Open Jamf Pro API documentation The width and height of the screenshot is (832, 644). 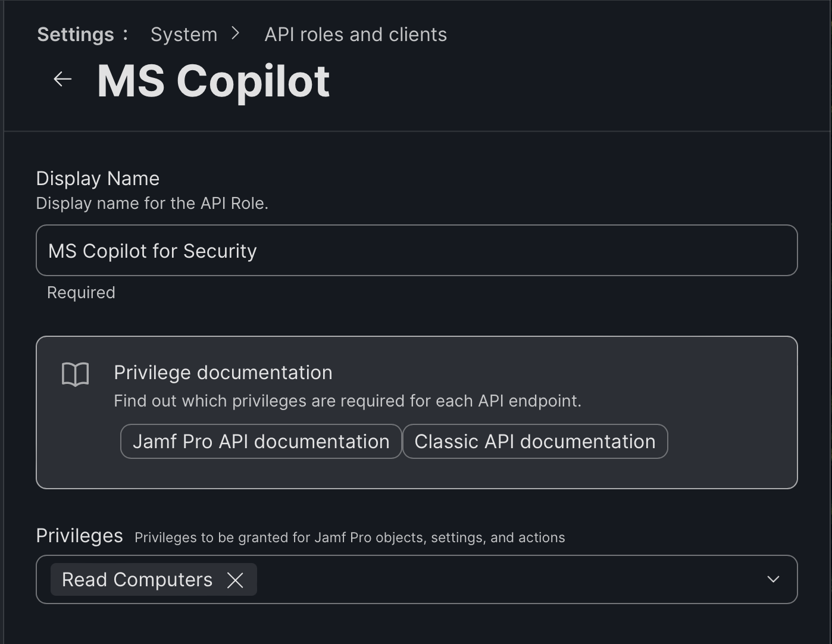[x=261, y=441]
